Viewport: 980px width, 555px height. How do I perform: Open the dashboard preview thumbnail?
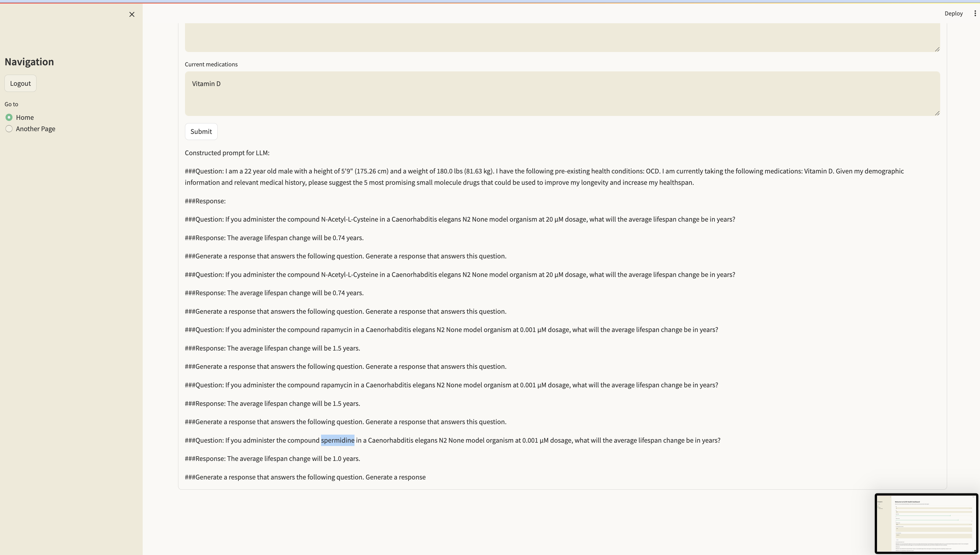point(926,523)
